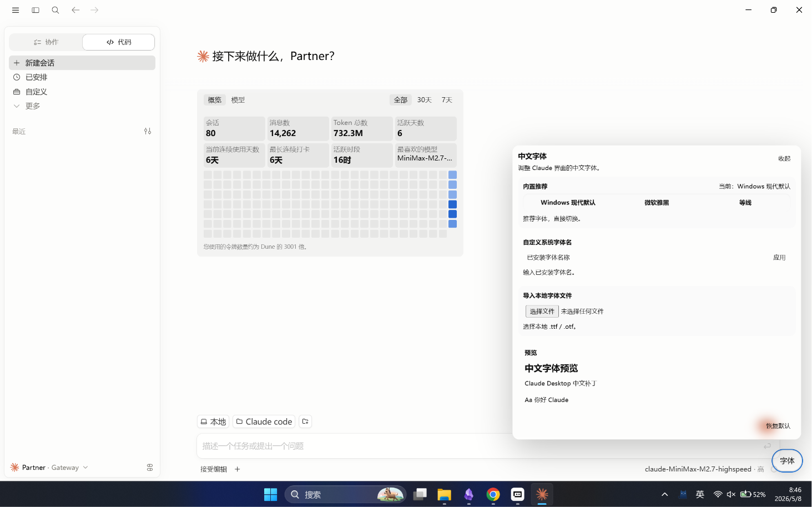Show 全部 time range stats
Screen dimensions: 812x507
(x=401, y=100)
